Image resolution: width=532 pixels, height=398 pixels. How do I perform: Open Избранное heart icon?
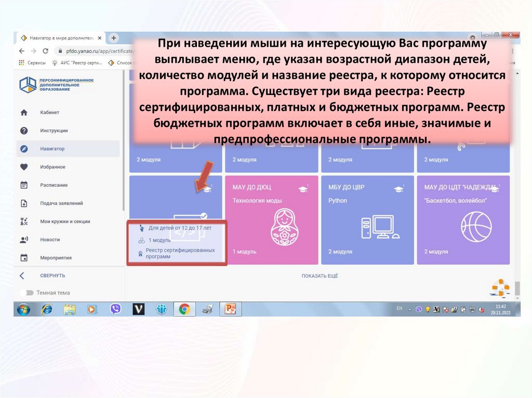pyautogui.click(x=24, y=167)
